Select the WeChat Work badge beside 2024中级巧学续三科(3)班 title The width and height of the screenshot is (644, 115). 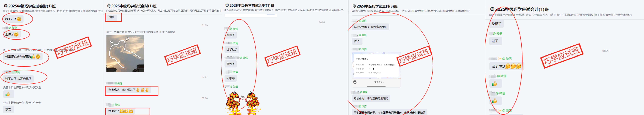point(354,6)
